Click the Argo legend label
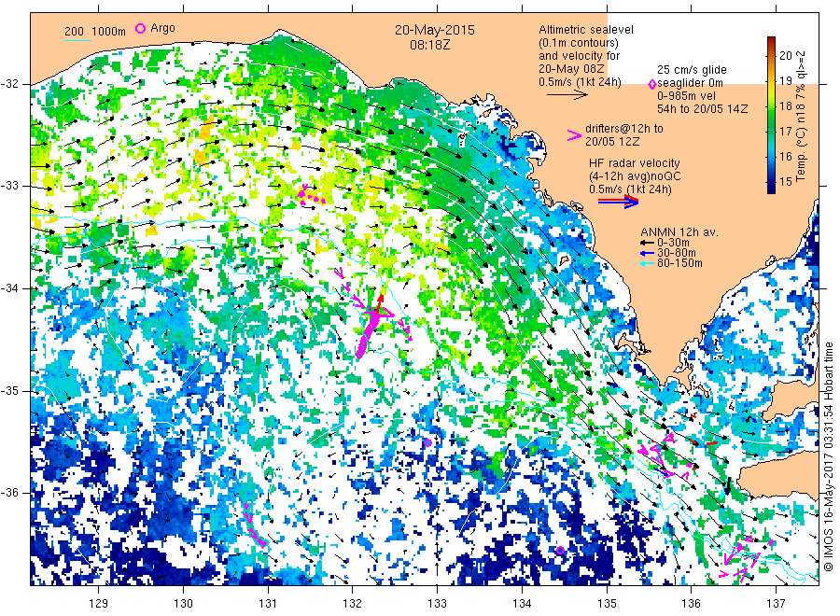 (x=162, y=28)
